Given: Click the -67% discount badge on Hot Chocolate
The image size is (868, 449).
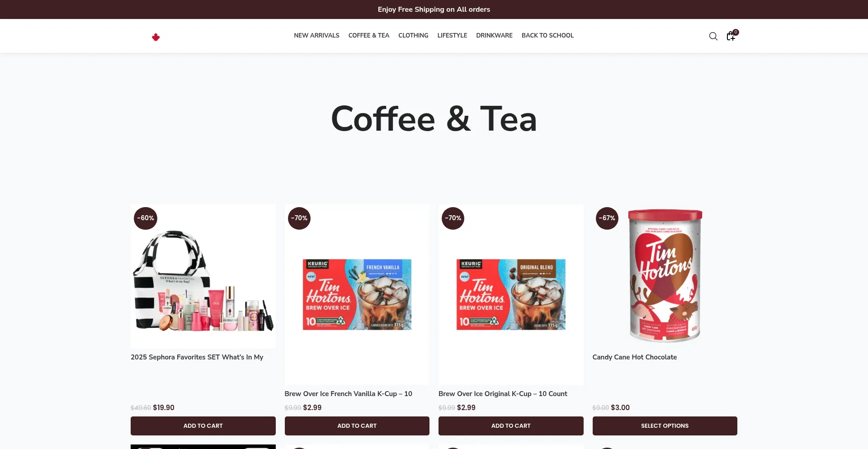Looking at the screenshot, I should tap(607, 218).
